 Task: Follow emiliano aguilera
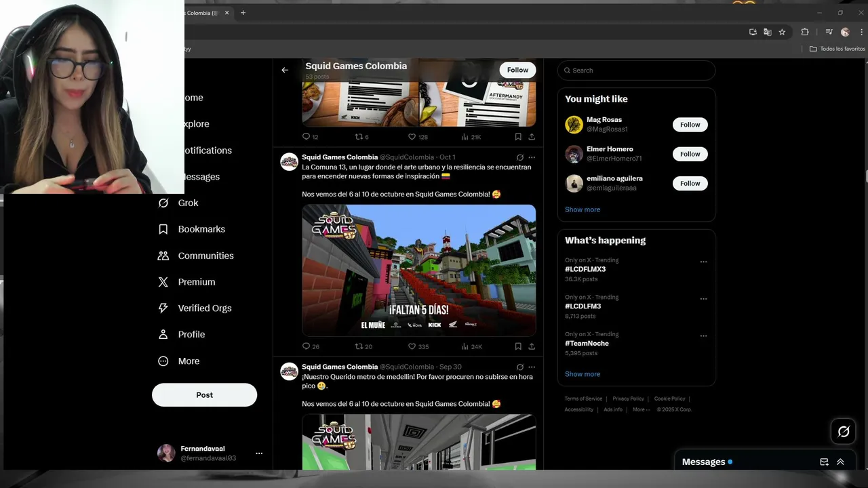(x=690, y=183)
